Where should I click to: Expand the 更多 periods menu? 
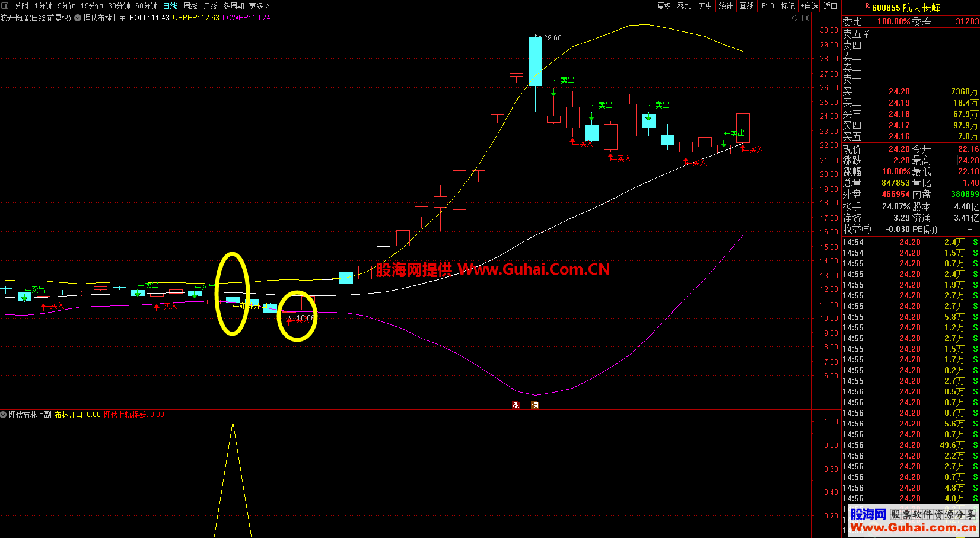259,6
